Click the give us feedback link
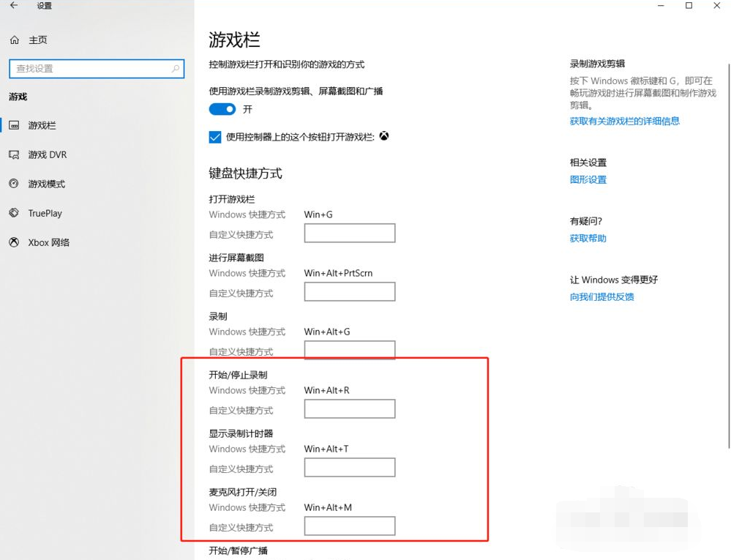731x560 pixels. pos(602,297)
